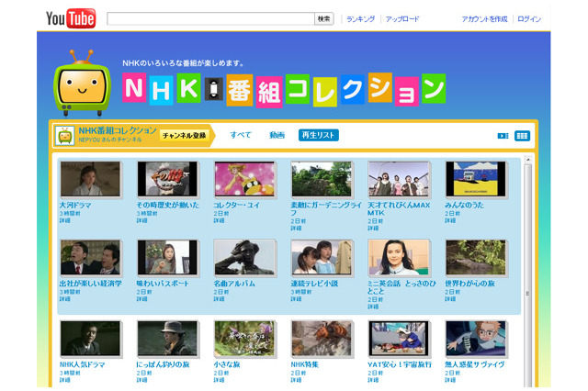Click the 小さな旅 title link

[227, 364]
